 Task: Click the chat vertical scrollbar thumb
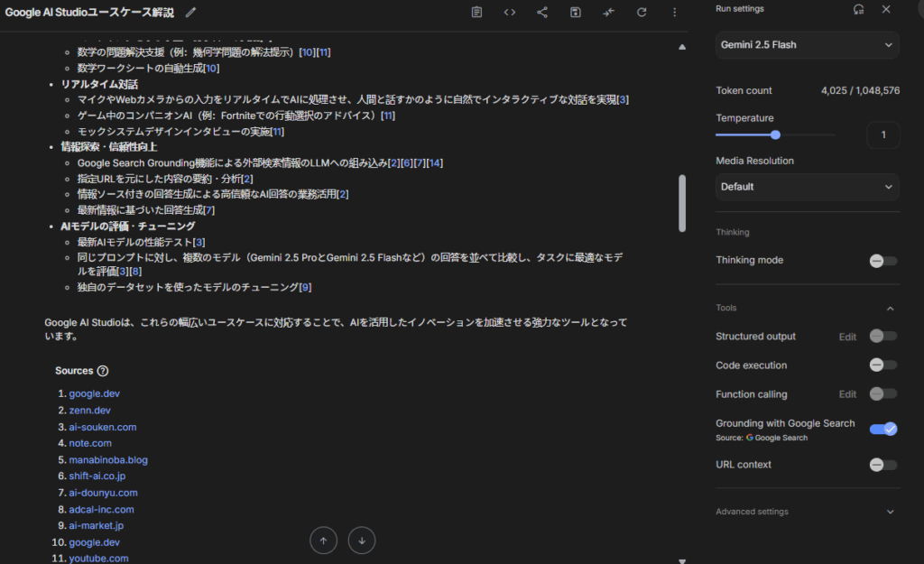tap(682, 203)
